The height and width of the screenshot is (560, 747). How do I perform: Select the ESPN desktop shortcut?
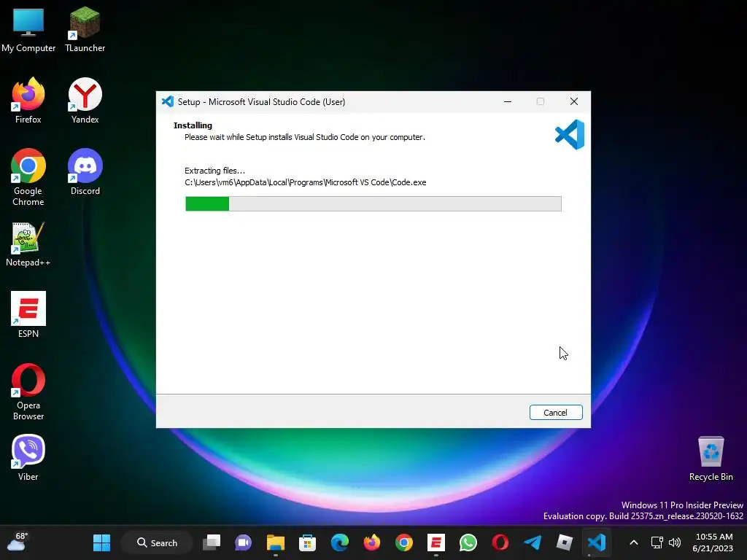click(x=28, y=315)
